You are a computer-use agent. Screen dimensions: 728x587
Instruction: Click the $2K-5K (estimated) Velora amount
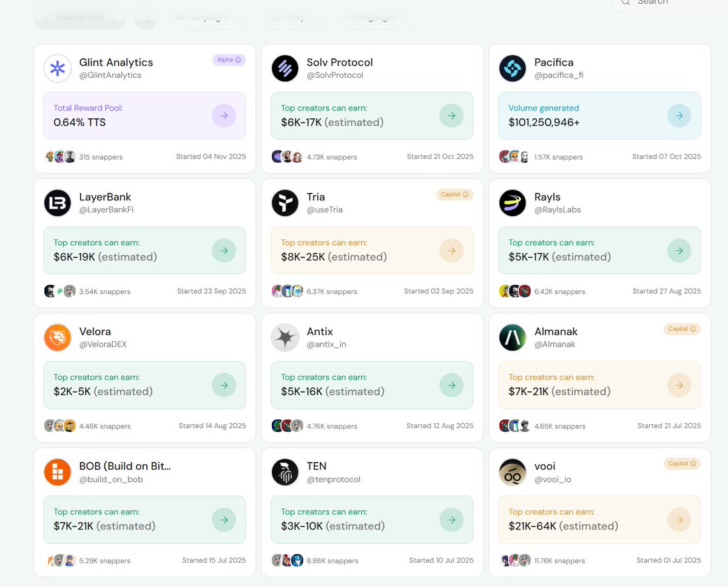click(x=103, y=392)
